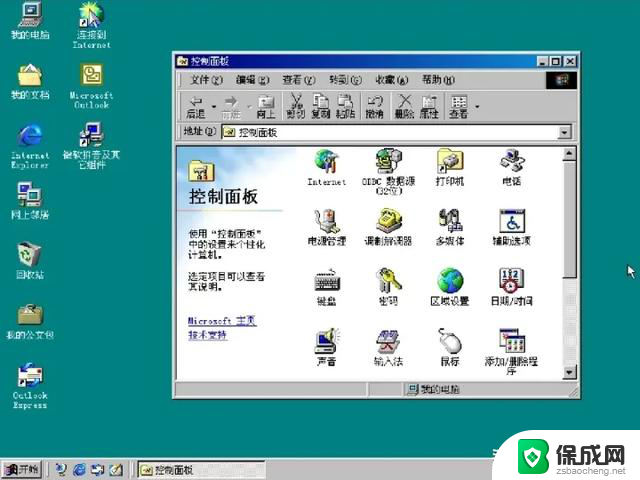Click the 我的电脑 status bar entry
640x480 pixels.
tap(433, 389)
